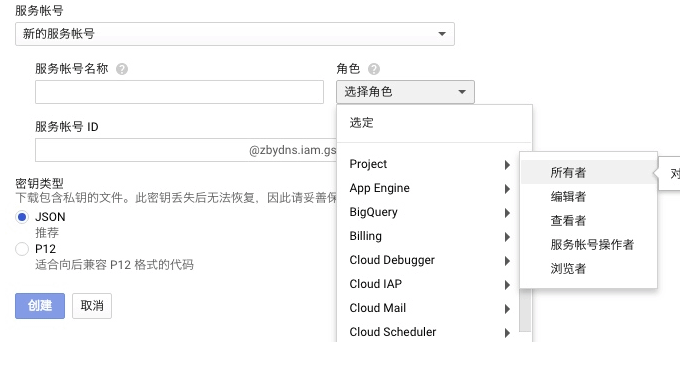This screenshot has width=680, height=366.
Task: Choose Cloud IAP in the role menu
Action: tap(428, 284)
